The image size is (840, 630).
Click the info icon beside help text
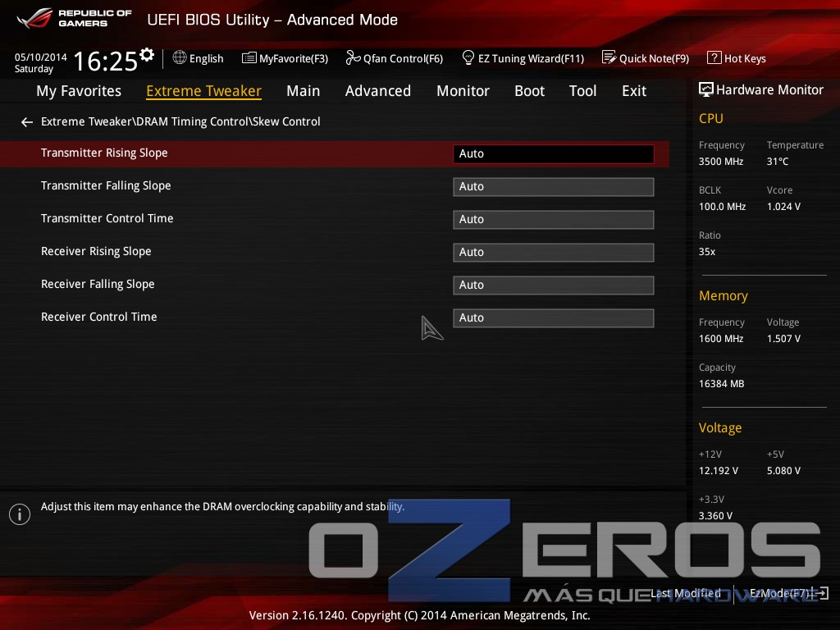(x=20, y=514)
